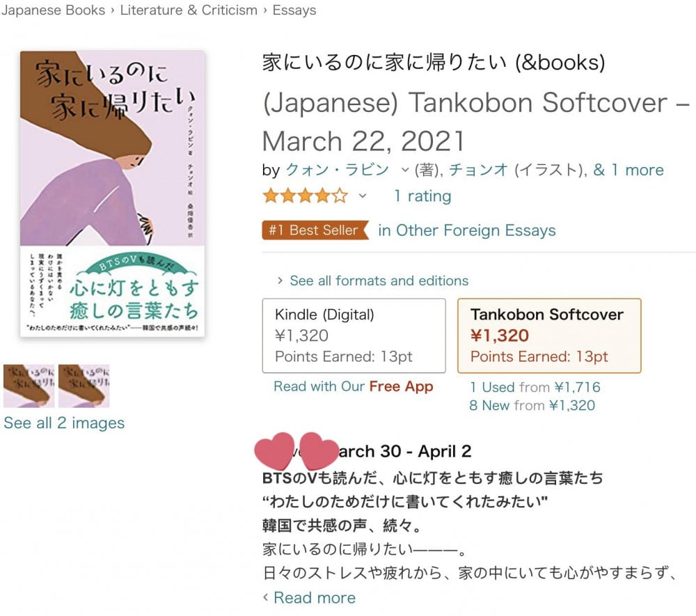Click the main book cover image

[112, 194]
